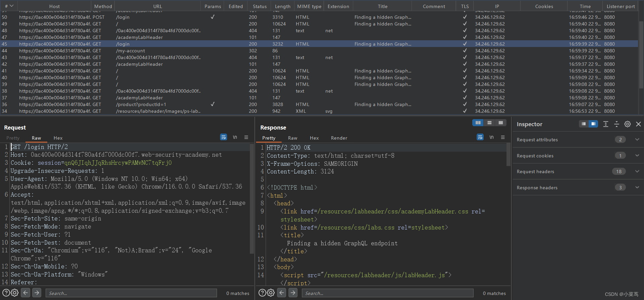Click Params checkmark in row 36
Image resolution: width=644 pixels, height=300 pixels.
[212, 104]
